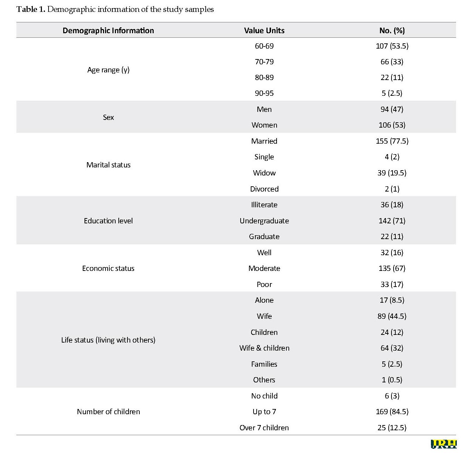Click the JRH logo icon
Screen dimensions: 476x460
point(444,444)
